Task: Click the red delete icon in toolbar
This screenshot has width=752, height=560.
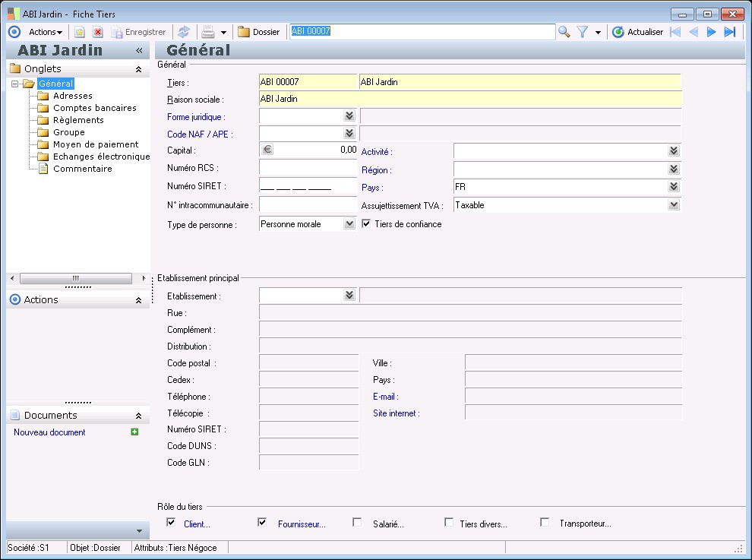Action: tap(98, 32)
